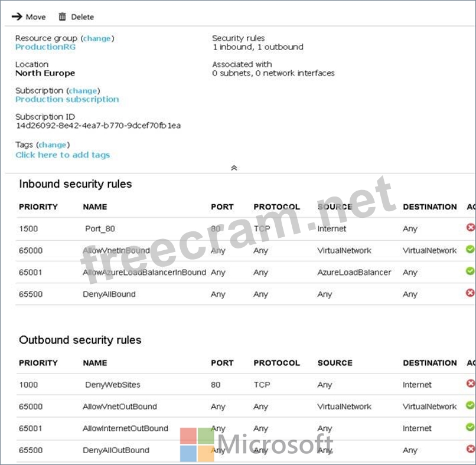Open the DenyWebSites outbound rule by its name
This screenshot has width=476, height=465.
tap(113, 385)
